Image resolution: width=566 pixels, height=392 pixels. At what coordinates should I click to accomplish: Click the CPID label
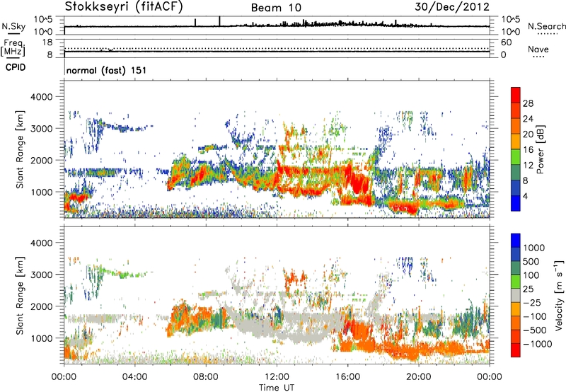(16, 67)
